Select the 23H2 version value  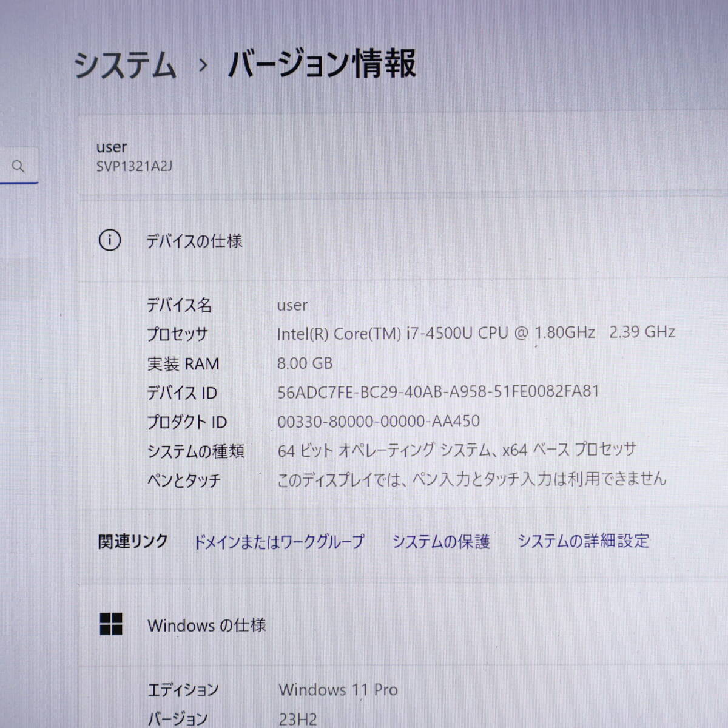298,720
